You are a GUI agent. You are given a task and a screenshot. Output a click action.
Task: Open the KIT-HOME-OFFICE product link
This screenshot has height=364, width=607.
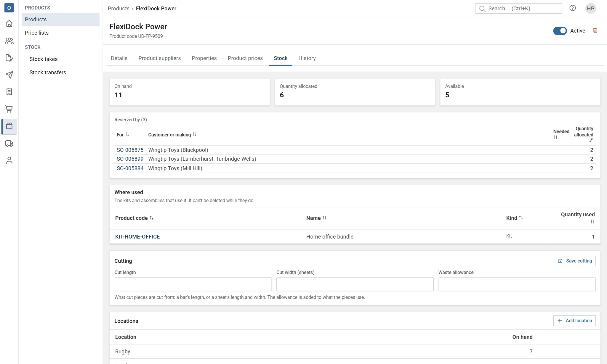(137, 237)
